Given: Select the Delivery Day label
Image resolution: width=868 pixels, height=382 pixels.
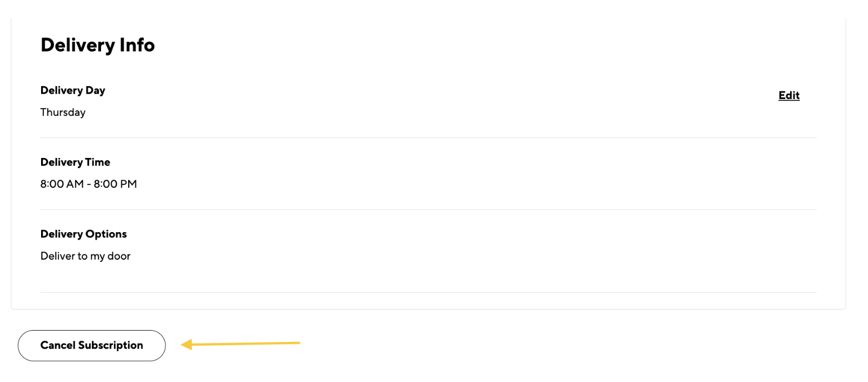Looking at the screenshot, I should [x=72, y=90].
